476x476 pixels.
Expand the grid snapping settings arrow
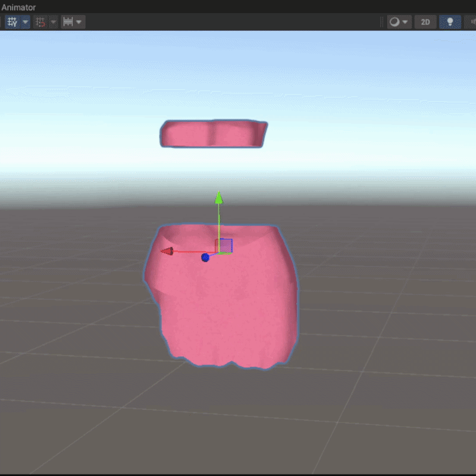(x=54, y=22)
